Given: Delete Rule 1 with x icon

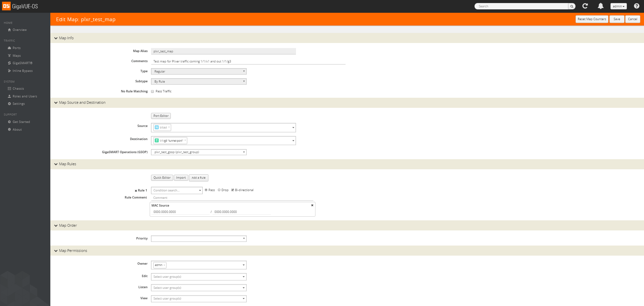Looking at the screenshot, I should coord(136,191).
